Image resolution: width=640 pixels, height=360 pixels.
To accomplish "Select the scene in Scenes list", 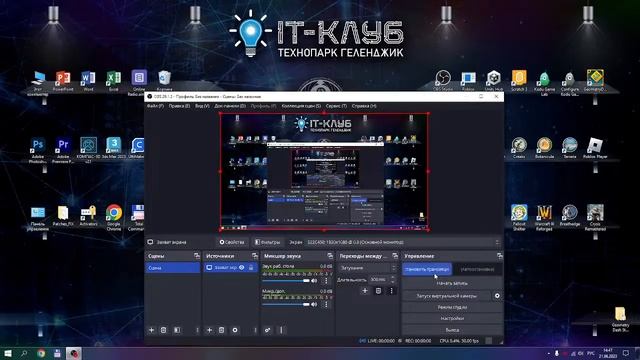I will tap(173, 268).
